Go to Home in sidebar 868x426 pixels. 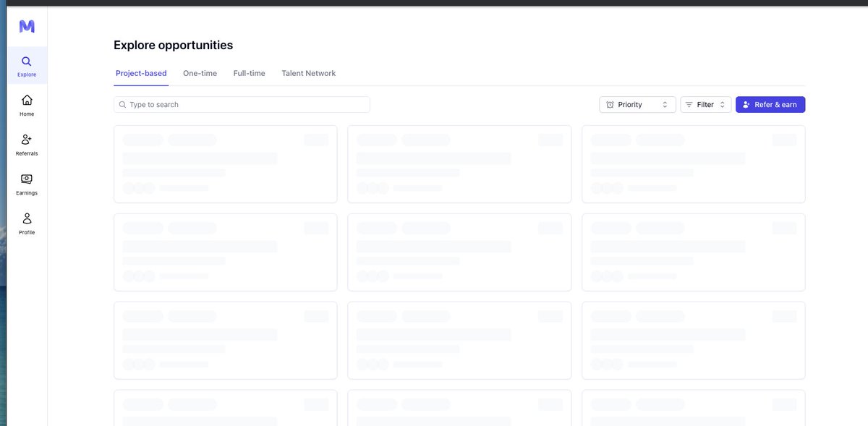click(27, 105)
